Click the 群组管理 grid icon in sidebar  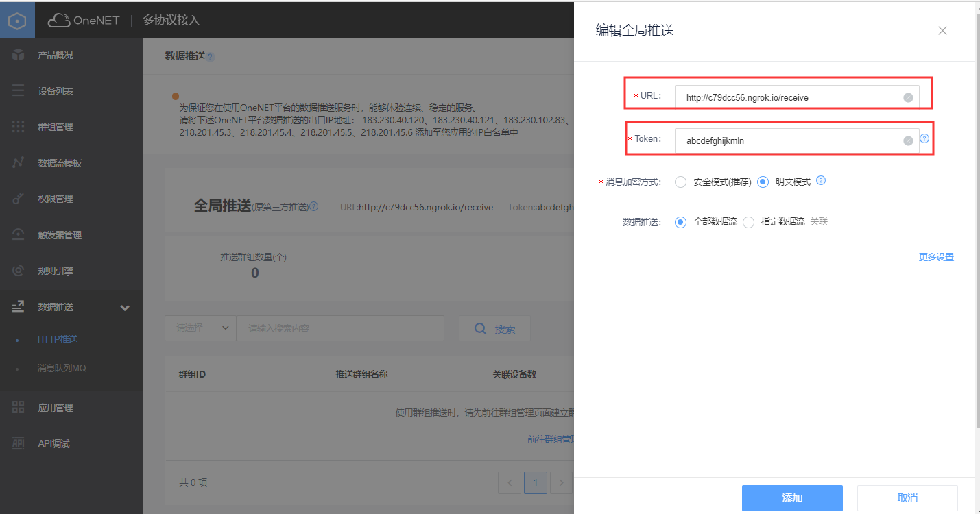(19, 127)
